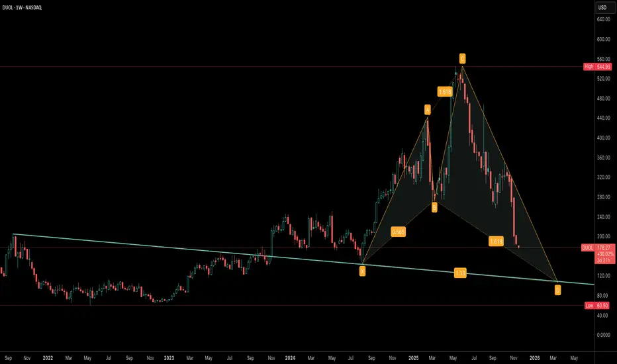Click the 0.565 ratio label
This screenshot has height=364, width=617.
(x=399, y=232)
